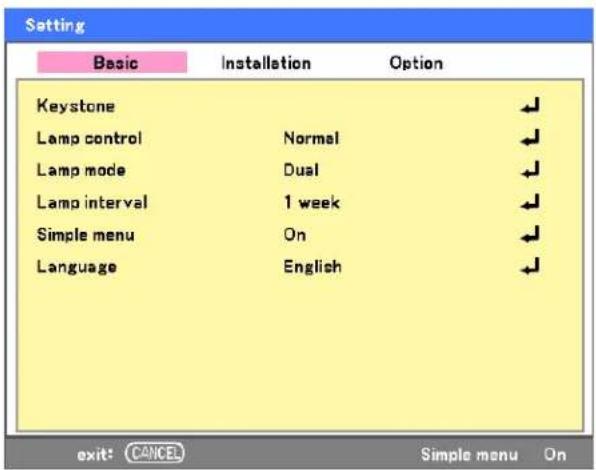Image resolution: width=596 pixels, height=470 pixels.
Task: Click Simple menu text in footer bar
Action: [x=469, y=454]
